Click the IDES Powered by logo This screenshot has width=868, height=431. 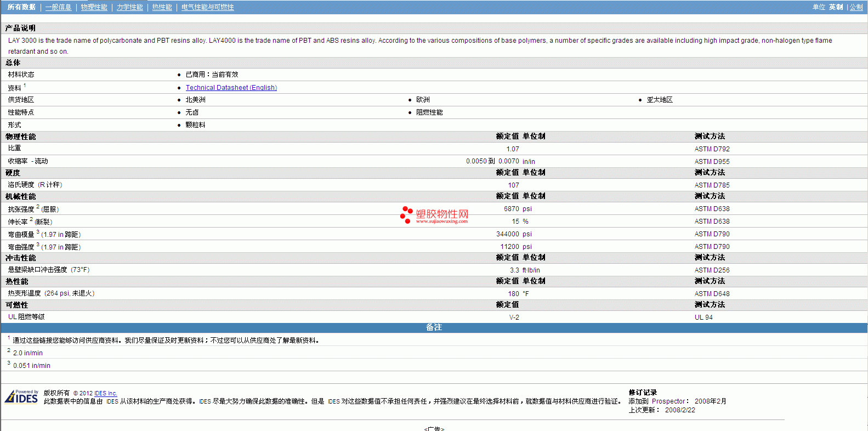point(22,396)
